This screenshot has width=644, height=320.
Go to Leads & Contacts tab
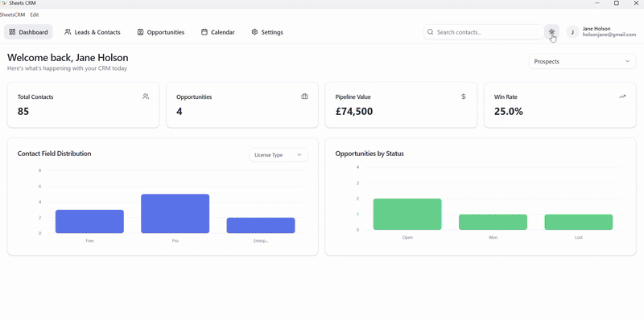(93, 32)
